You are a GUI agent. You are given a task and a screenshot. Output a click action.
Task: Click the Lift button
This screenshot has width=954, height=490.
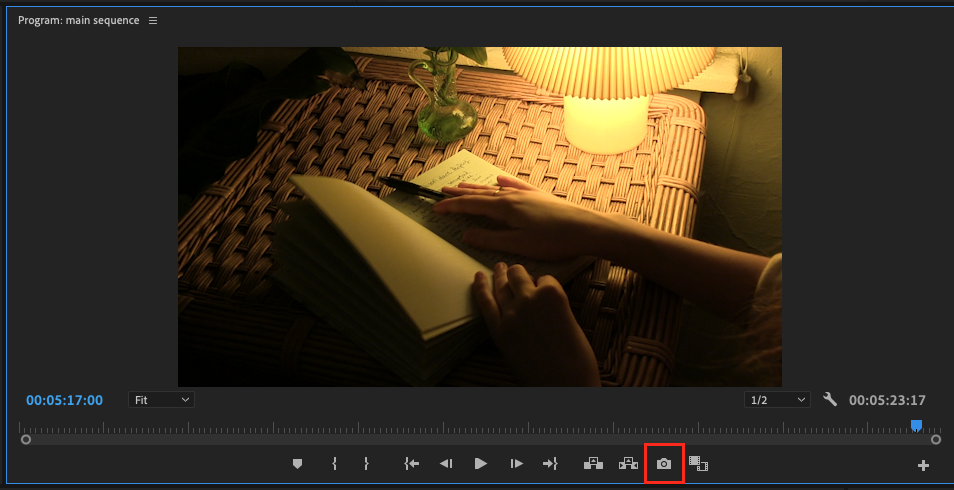[593, 464]
